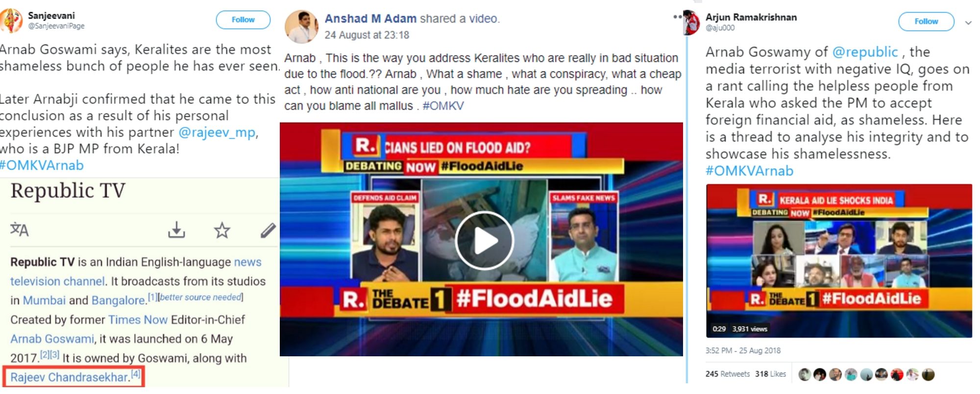Open the Kerala Aid Lie video thumbnail
The width and height of the screenshot is (980, 394).
[x=839, y=261]
